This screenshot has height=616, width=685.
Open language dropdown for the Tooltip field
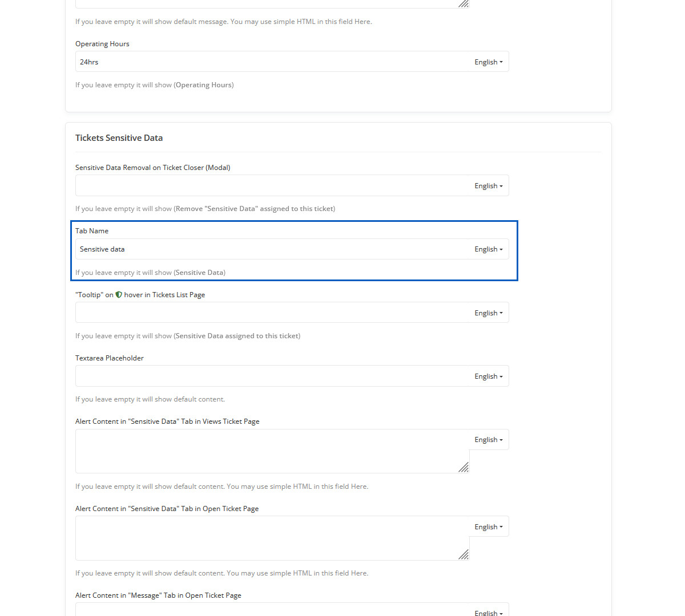pos(489,313)
